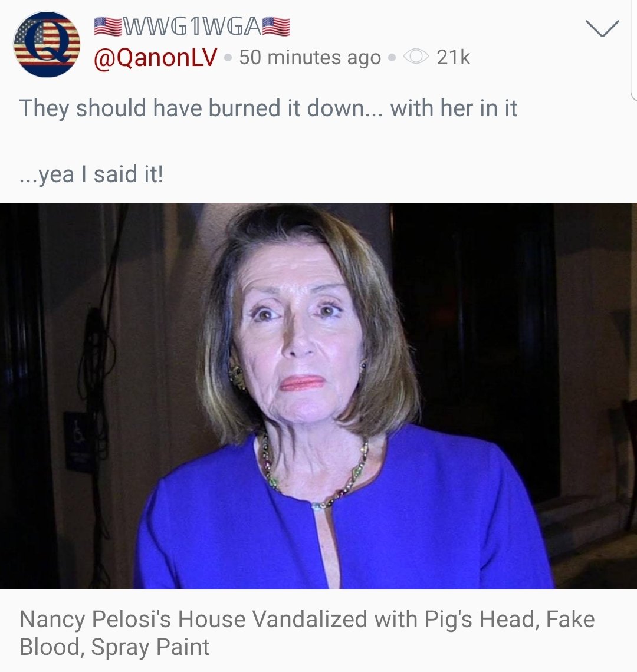Open the WWG1WGA display name

pos(192,27)
